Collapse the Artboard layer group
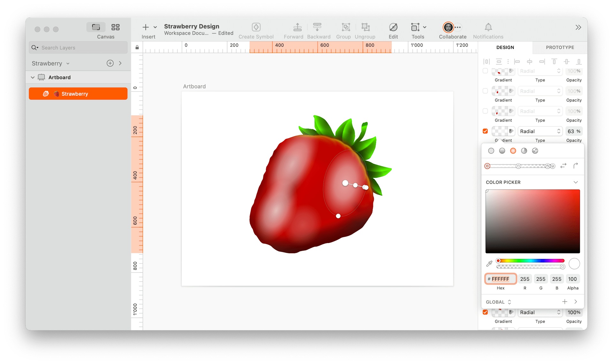Viewport: 613px width, 364px height. point(33,77)
